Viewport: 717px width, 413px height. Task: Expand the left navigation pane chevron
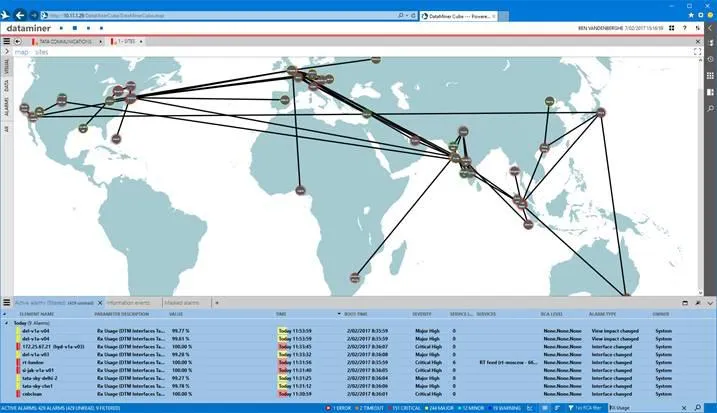pyautogui.click(x=6, y=52)
